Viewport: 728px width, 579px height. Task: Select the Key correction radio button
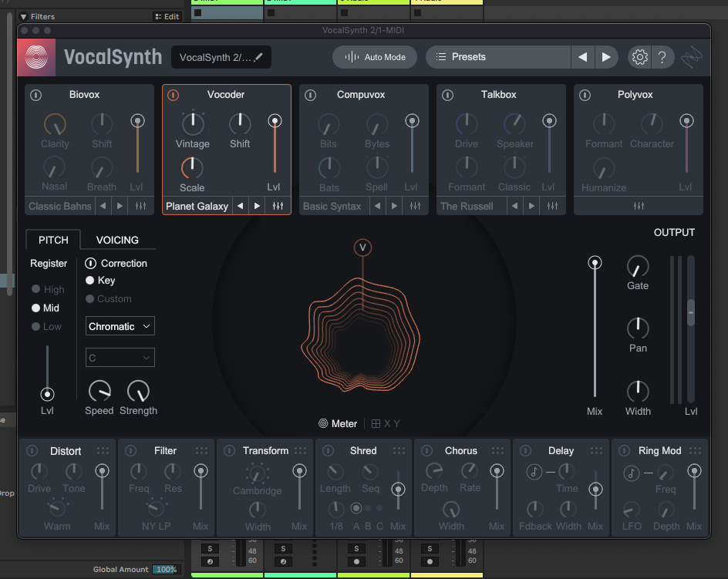(x=91, y=281)
